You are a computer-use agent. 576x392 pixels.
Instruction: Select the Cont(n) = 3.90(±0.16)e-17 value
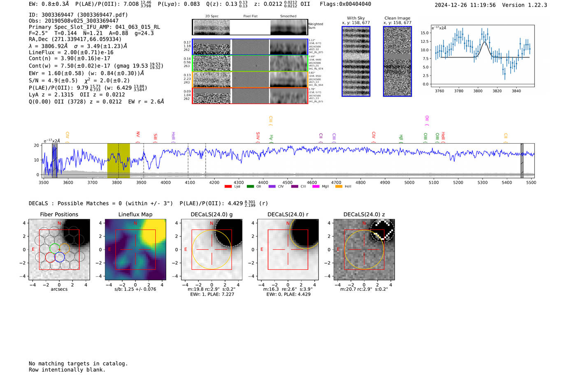tap(70, 58)
